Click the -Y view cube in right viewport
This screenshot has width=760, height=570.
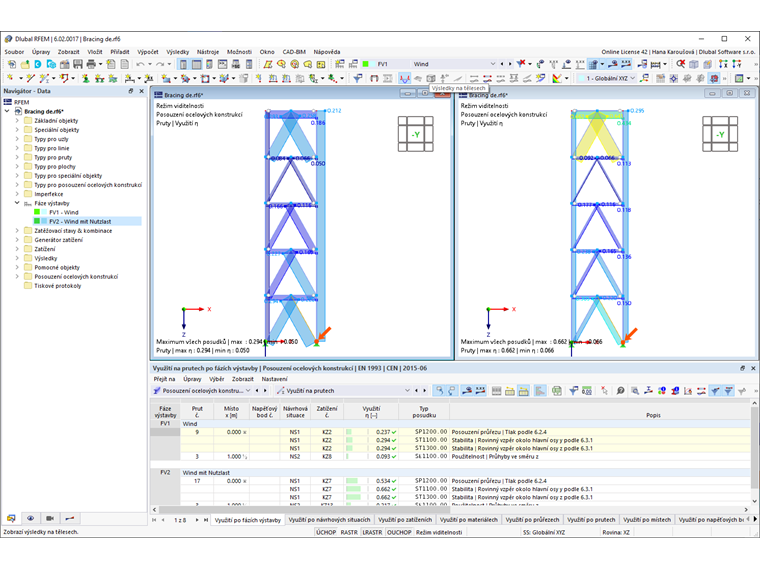click(x=720, y=134)
